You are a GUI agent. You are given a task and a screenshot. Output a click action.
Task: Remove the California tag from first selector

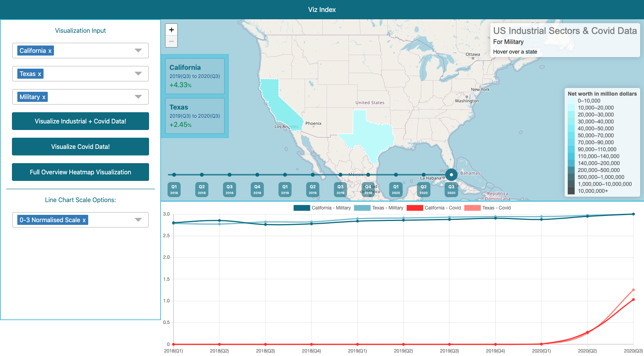(x=50, y=51)
